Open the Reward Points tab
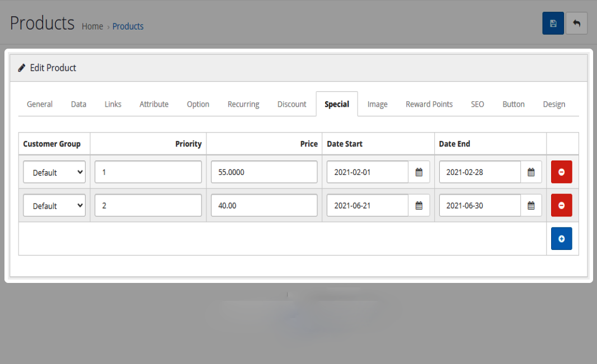 coord(429,104)
